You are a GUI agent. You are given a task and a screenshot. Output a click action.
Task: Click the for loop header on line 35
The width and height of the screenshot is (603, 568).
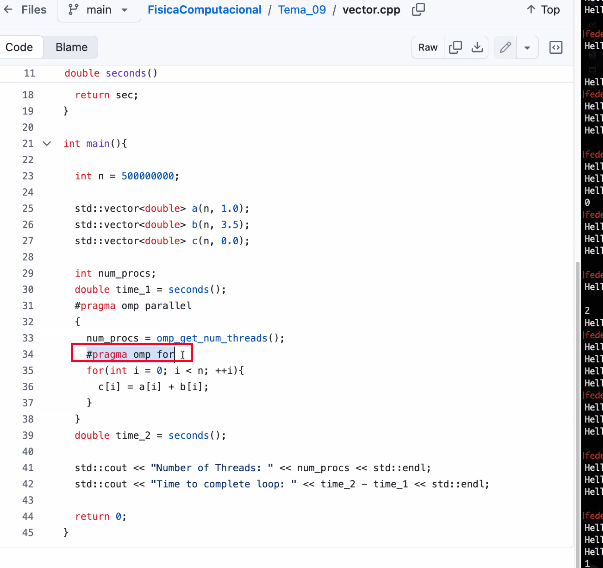[x=165, y=370]
